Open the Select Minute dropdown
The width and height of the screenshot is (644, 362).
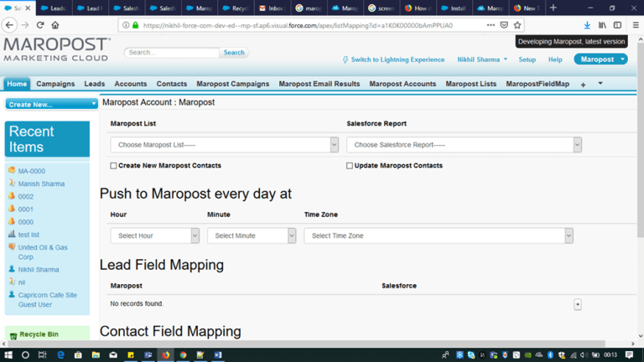point(252,235)
